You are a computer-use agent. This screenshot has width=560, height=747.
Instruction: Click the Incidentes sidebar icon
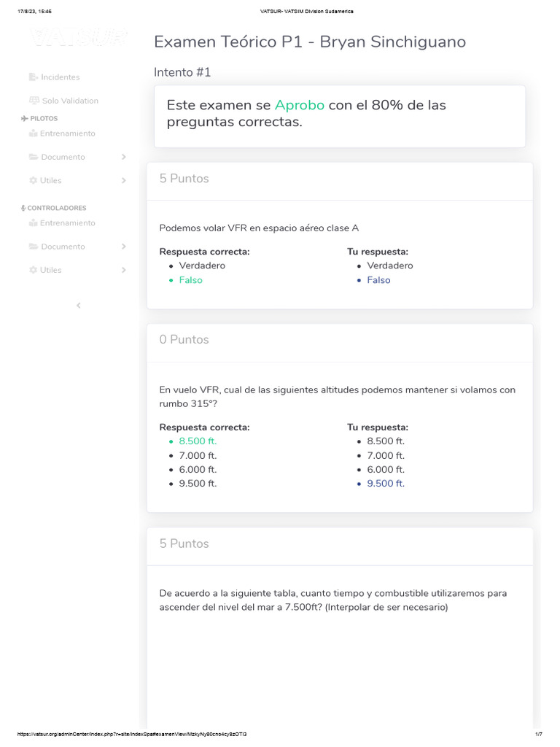point(33,77)
